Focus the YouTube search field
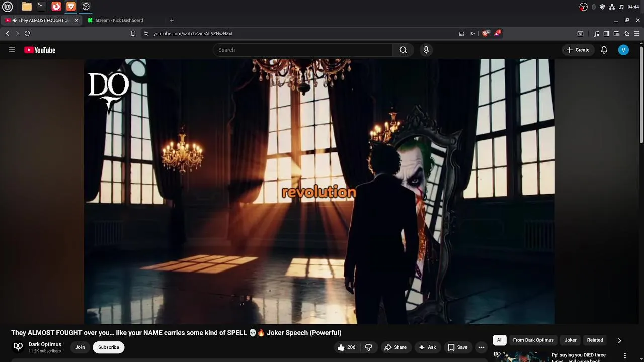Viewport: 644px width, 362px height. 303,50
